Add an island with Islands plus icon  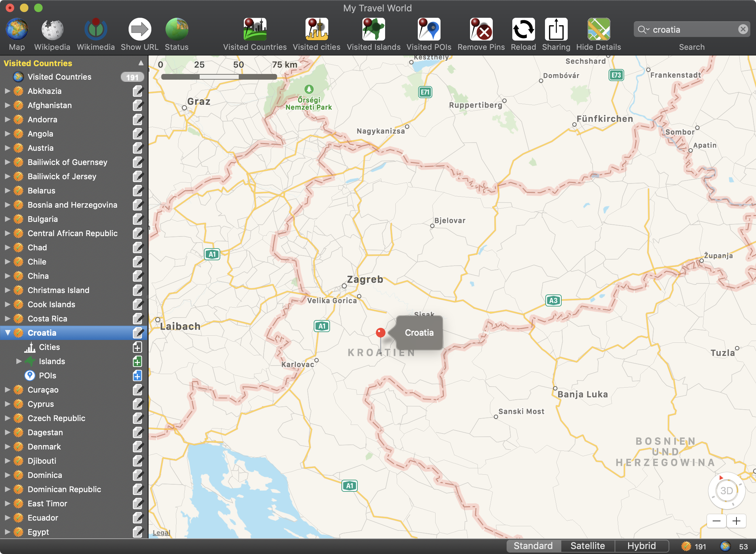click(137, 361)
